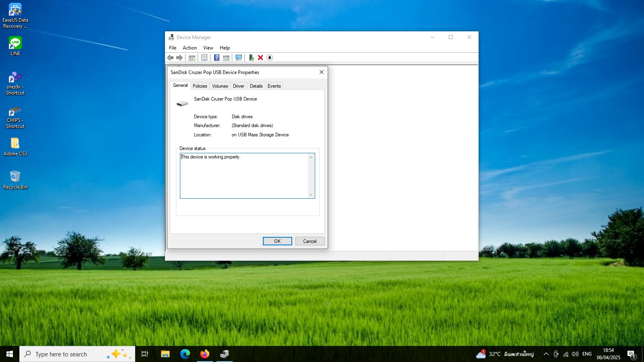
Task: Click the Disable device down-arrow icon
Action: pos(270,58)
